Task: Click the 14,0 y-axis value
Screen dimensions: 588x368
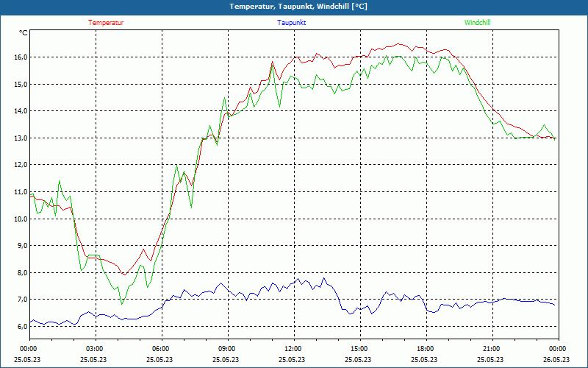Action: click(23, 111)
